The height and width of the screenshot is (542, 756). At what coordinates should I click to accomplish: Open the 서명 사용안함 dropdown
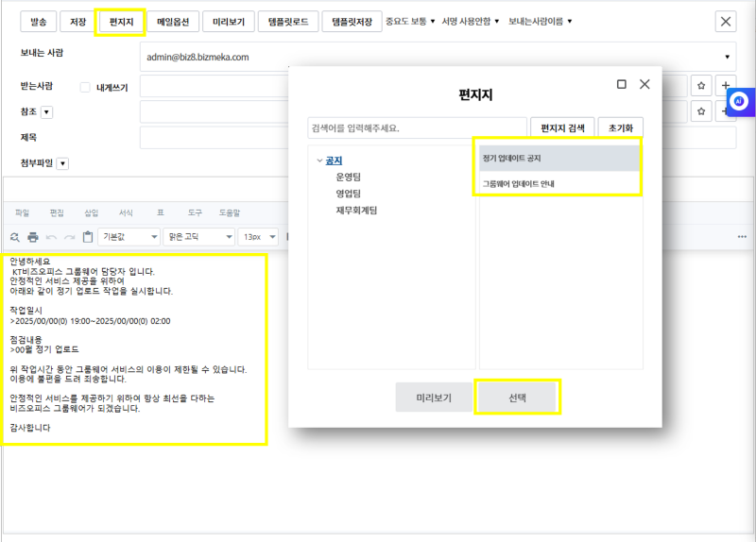click(470, 21)
